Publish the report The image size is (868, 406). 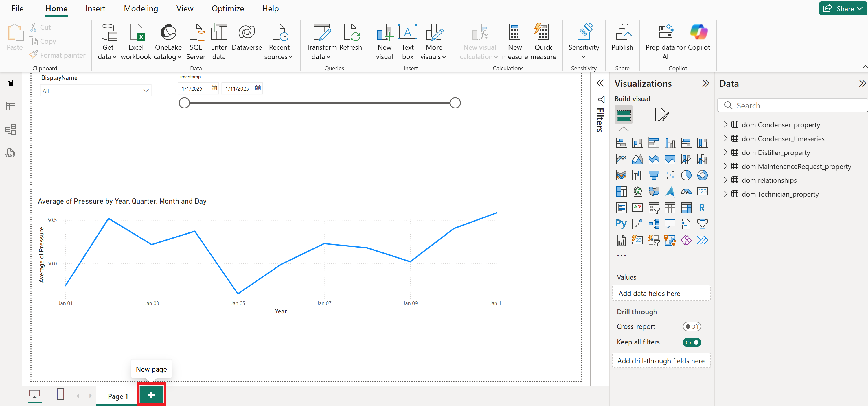[622, 37]
